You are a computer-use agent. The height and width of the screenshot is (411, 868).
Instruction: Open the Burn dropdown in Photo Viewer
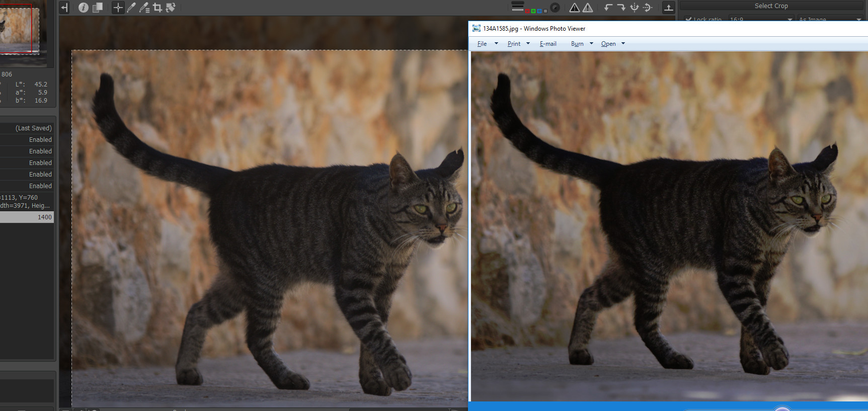582,44
